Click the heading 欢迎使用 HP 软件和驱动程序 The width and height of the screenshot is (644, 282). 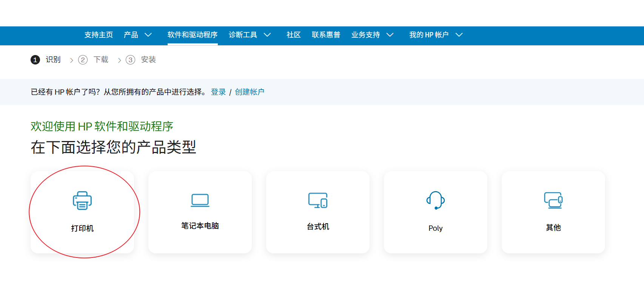pos(102,126)
